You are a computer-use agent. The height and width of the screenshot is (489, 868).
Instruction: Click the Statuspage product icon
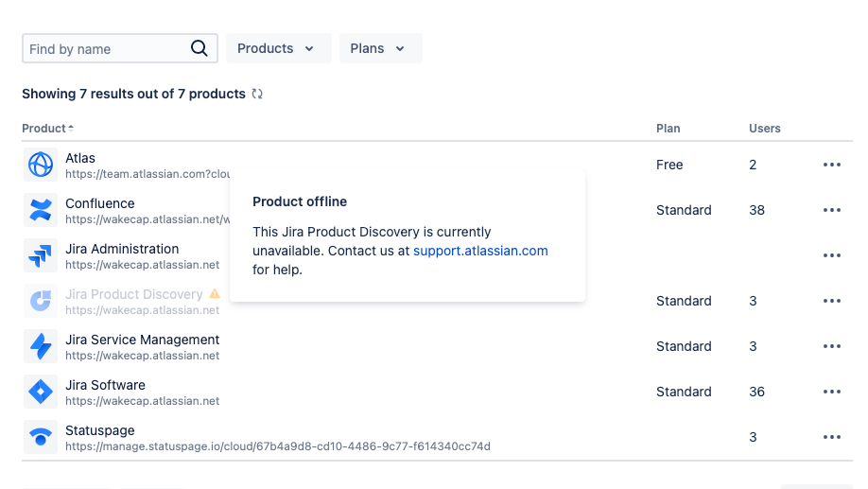click(x=41, y=437)
